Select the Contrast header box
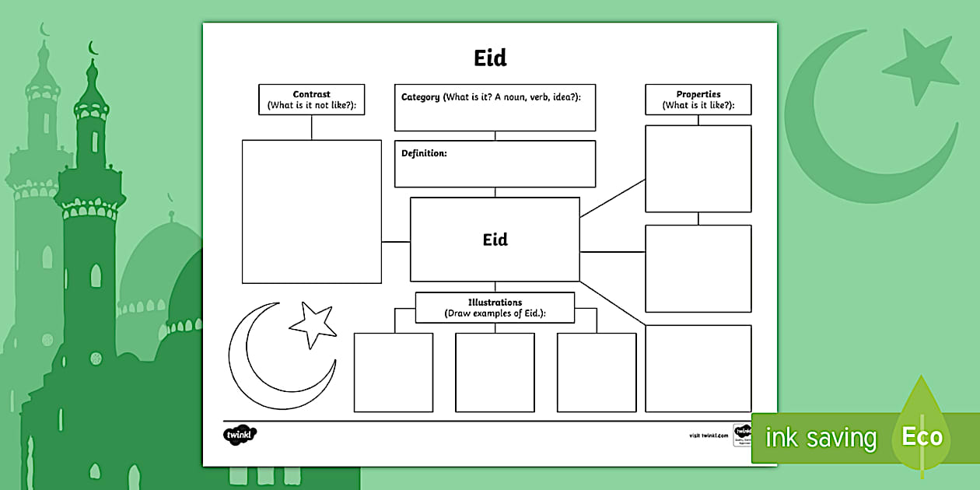980x490 pixels. 310,99
